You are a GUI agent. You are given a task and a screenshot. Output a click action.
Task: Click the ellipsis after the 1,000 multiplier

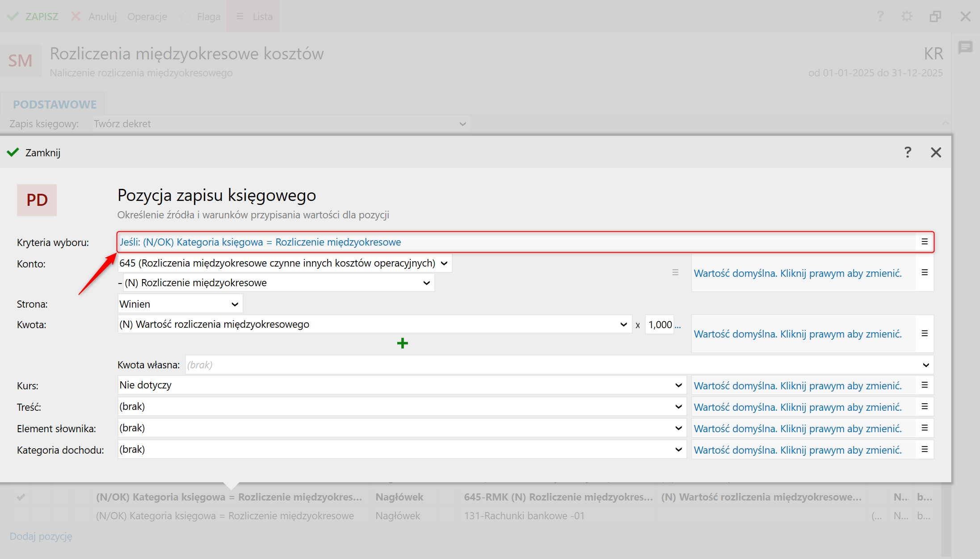[678, 325]
